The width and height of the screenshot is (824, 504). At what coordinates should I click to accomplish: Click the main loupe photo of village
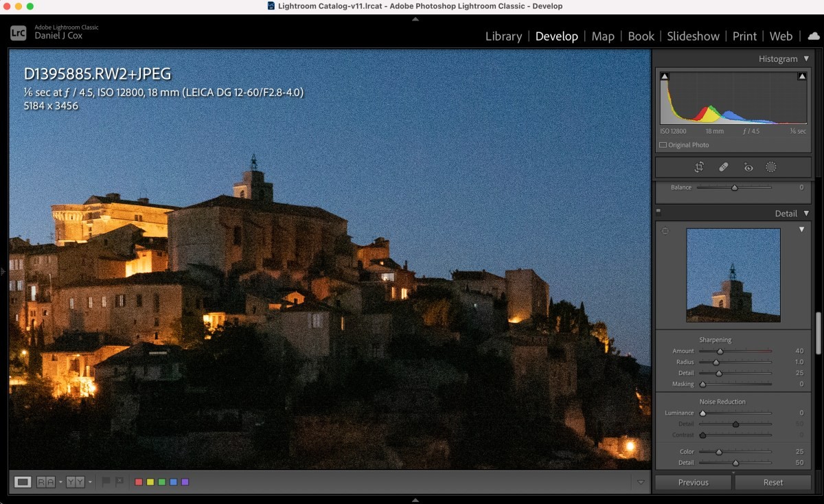point(330,260)
